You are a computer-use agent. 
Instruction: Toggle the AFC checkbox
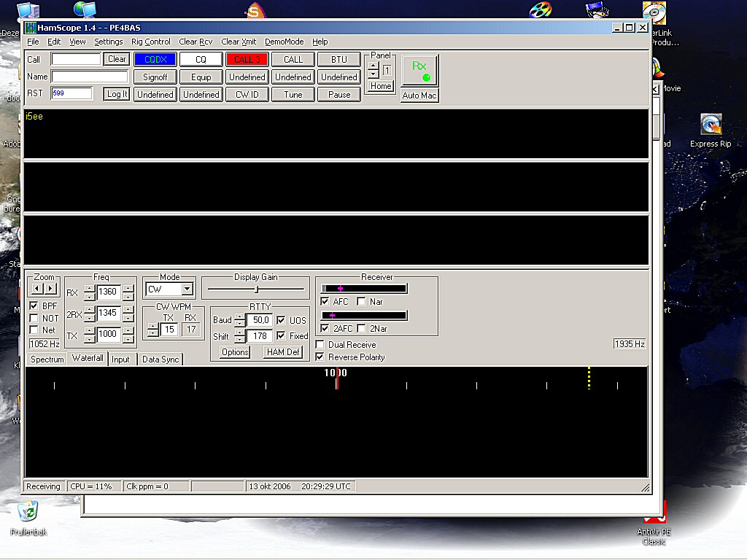tap(325, 301)
